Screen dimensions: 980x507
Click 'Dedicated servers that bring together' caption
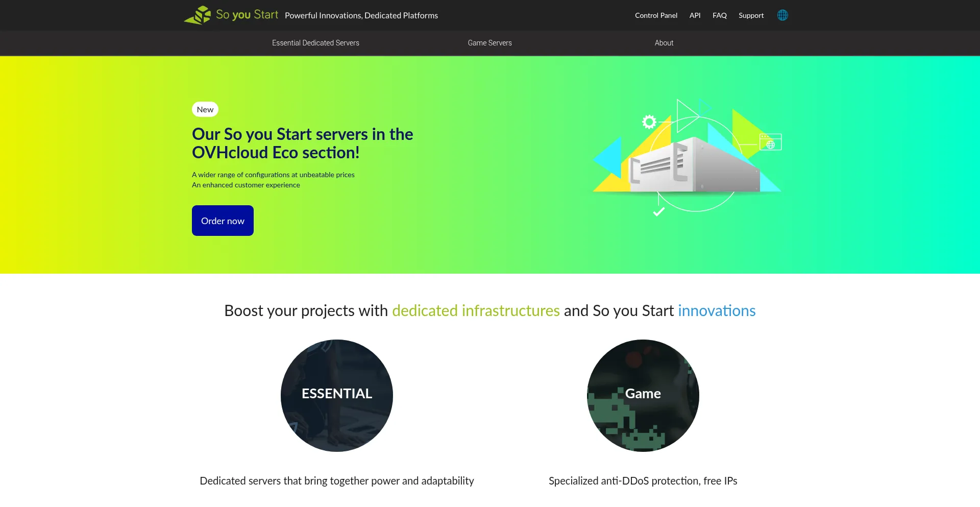click(337, 481)
